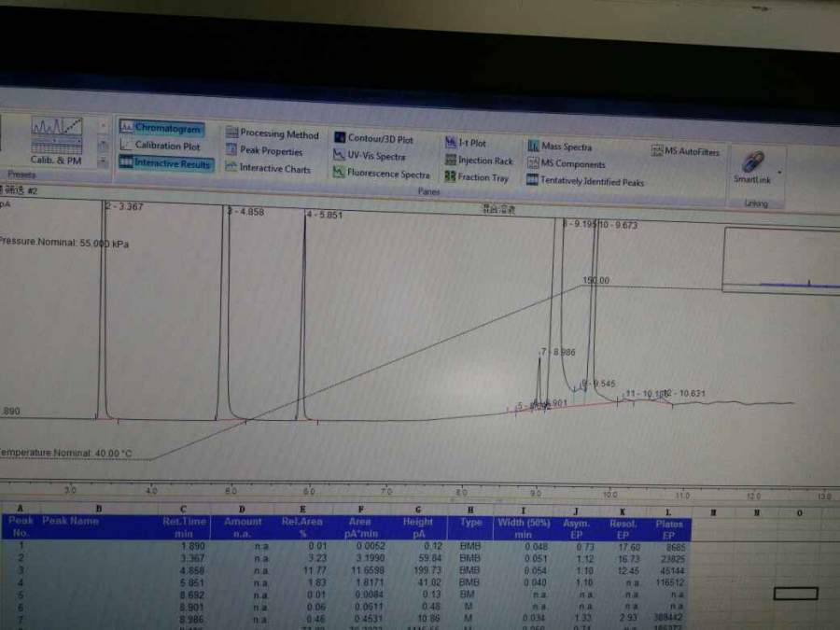Select the Plates EP column header

[x=668, y=529]
